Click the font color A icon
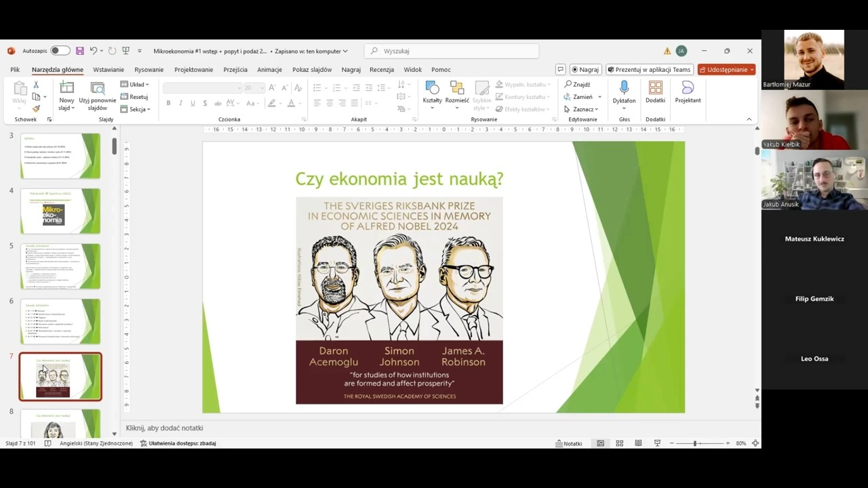Screen dimensions: 868x488 [291, 103]
